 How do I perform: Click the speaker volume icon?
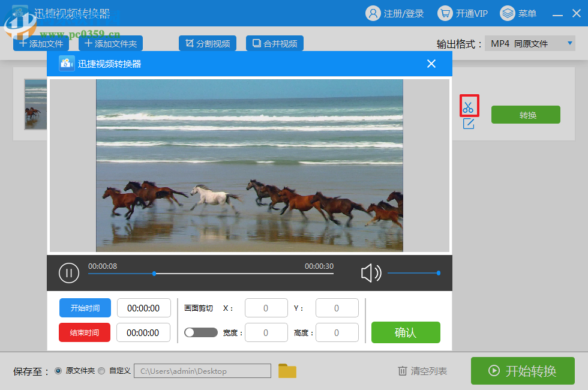point(371,273)
